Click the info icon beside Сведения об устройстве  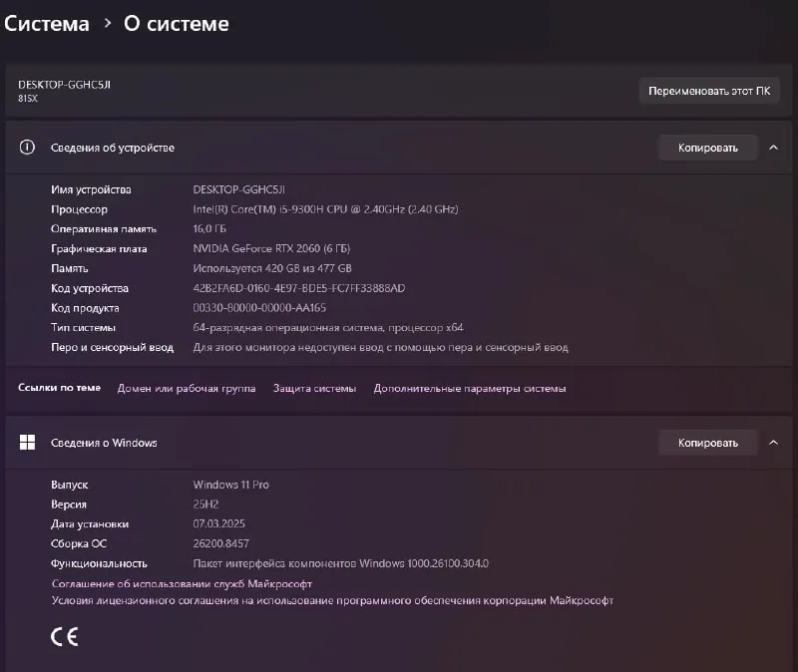(x=27, y=148)
